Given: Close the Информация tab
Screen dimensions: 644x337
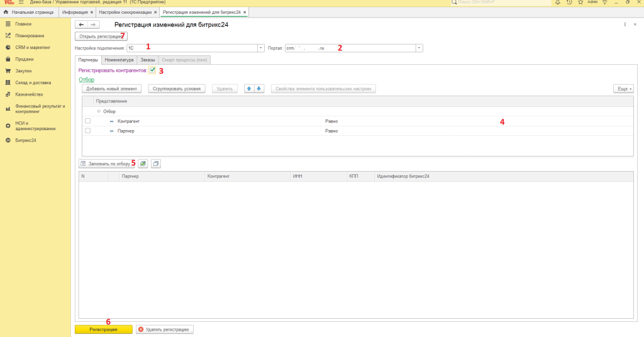Looking at the screenshot, I should tap(92, 13).
